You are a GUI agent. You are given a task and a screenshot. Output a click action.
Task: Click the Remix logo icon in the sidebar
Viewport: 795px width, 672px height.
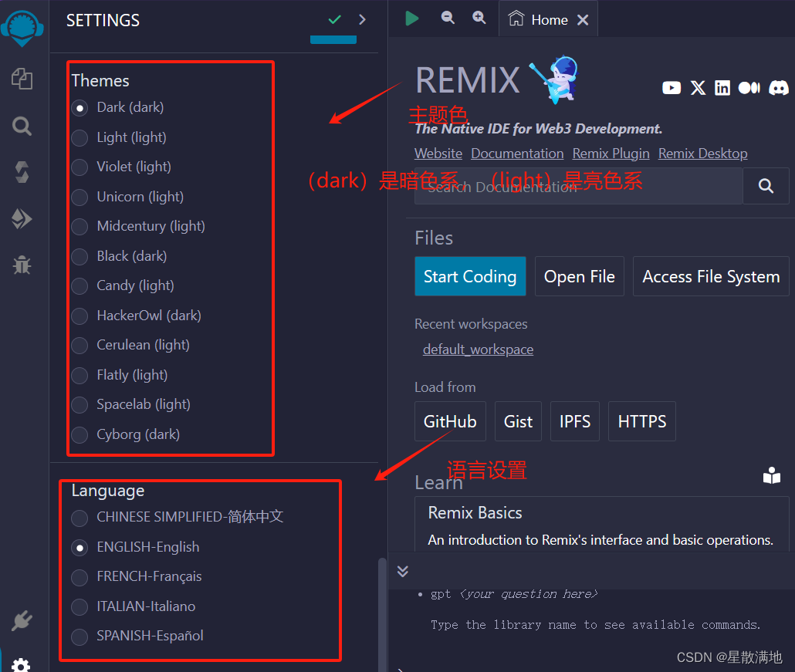pos(22,28)
